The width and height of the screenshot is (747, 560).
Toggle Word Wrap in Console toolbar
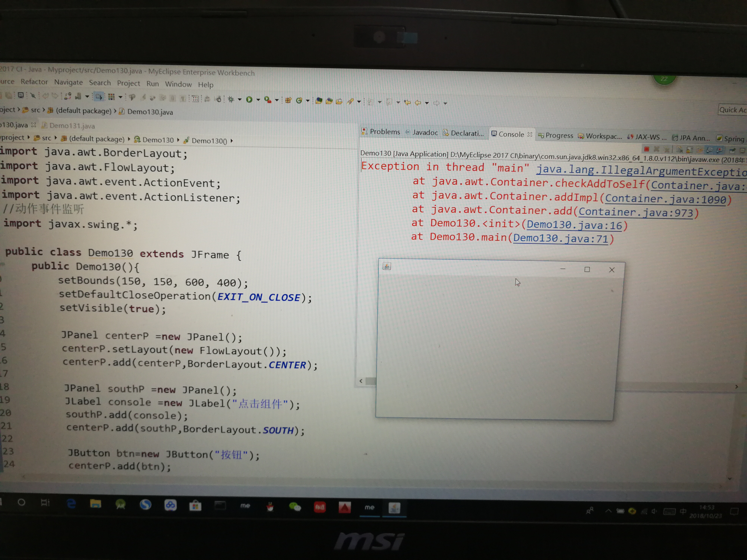click(699, 150)
